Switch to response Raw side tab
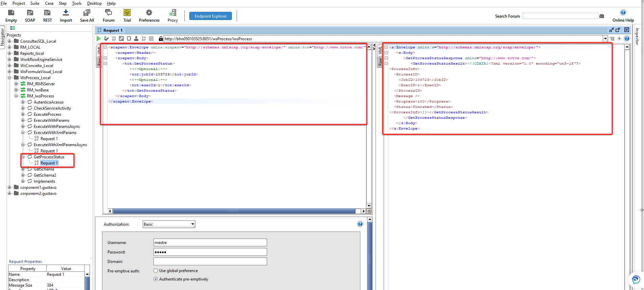This screenshot has height=290, width=644. (x=380, y=61)
